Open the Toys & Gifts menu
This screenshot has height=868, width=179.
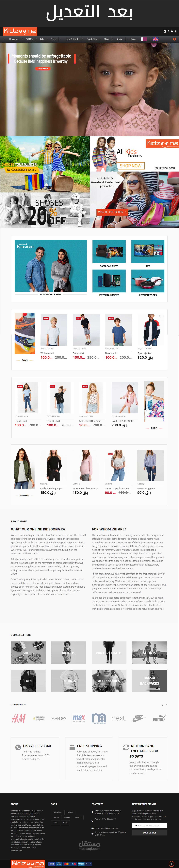pyautogui.click(x=92, y=39)
